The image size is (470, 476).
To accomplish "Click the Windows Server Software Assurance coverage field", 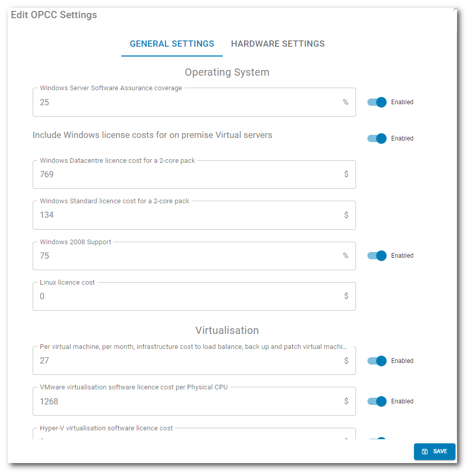I will point(187,103).
